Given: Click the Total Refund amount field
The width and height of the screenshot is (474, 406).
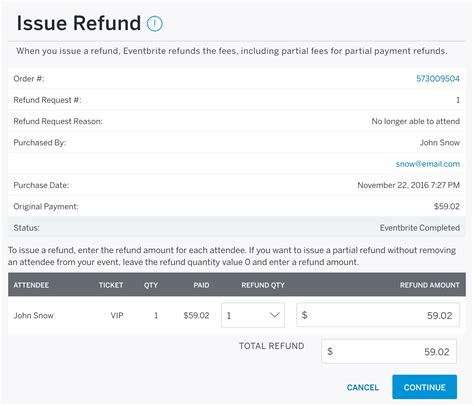Looking at the screenshot, I should click(389, 351).
